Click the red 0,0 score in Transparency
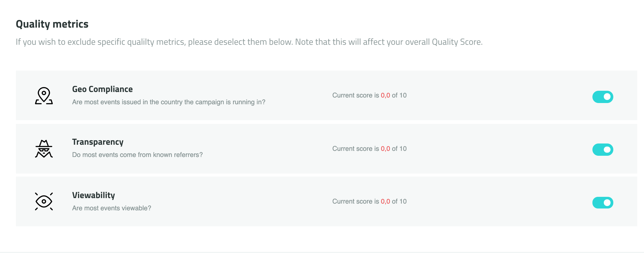This screenshot has width=644, height=260. point(385,149)
